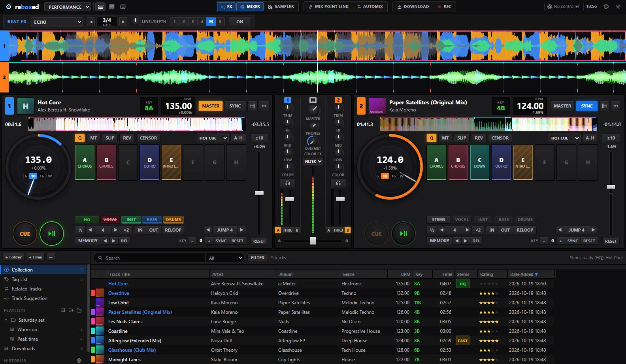Jump backward 4 beats on deck 2

559,230
